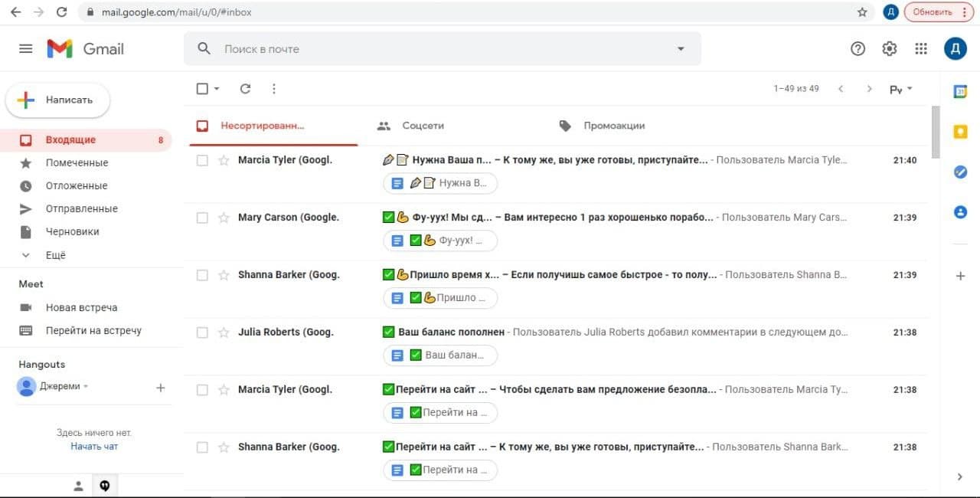Refresh the inbox message list
980x498 pixels.
(x=245, y=89)
